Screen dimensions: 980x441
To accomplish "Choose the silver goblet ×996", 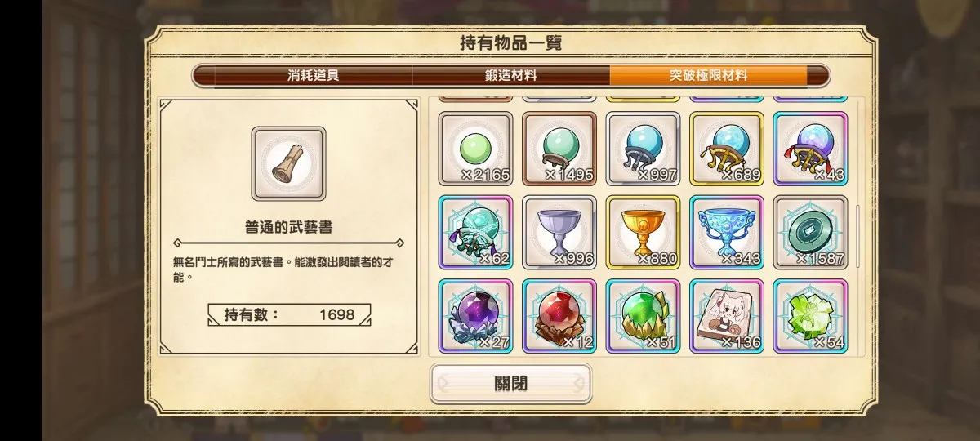I will click(x=559, y=233).
